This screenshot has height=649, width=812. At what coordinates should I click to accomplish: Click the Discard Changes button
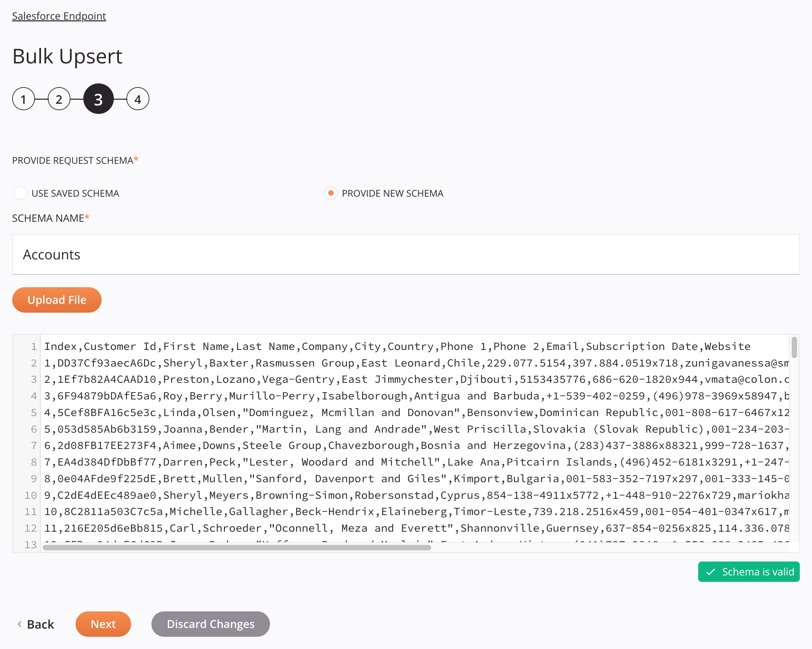point(210,624)
